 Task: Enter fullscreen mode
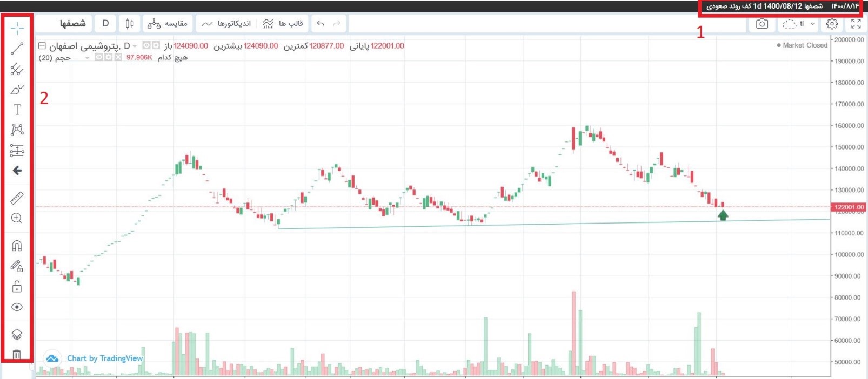[x=856, y=24]
